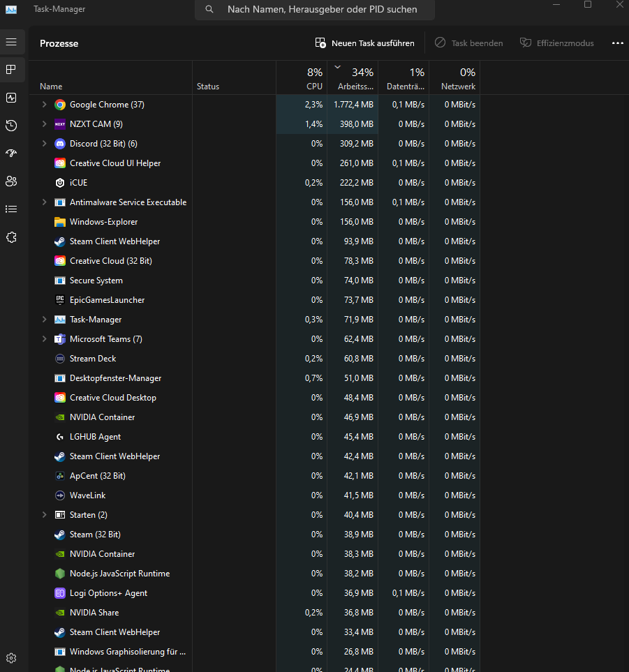Click the 71,9 MB memory cell
Image resolution: width=629 pixels, height=672 pixels.
[353, 320]
